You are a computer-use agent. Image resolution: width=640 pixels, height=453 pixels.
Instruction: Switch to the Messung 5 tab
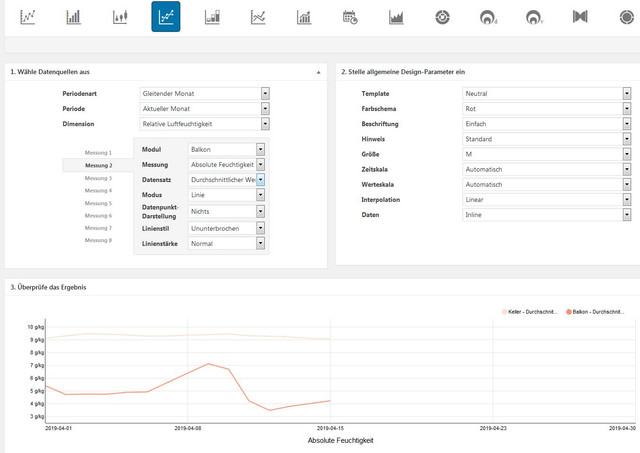point(98,203)
